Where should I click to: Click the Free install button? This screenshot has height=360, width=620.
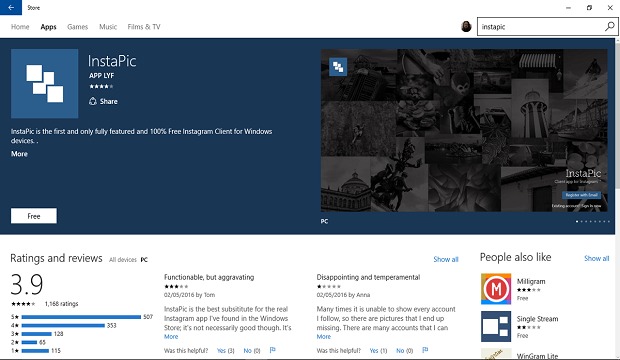point(34,216)
